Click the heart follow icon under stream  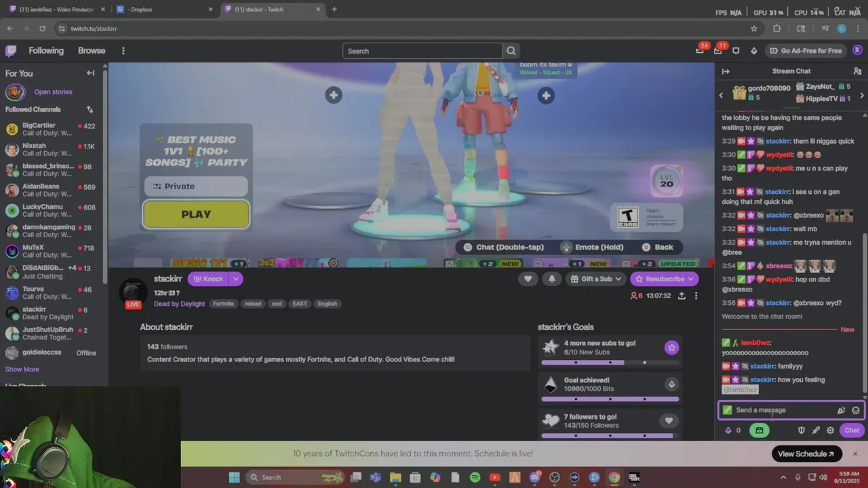point(528,279)
